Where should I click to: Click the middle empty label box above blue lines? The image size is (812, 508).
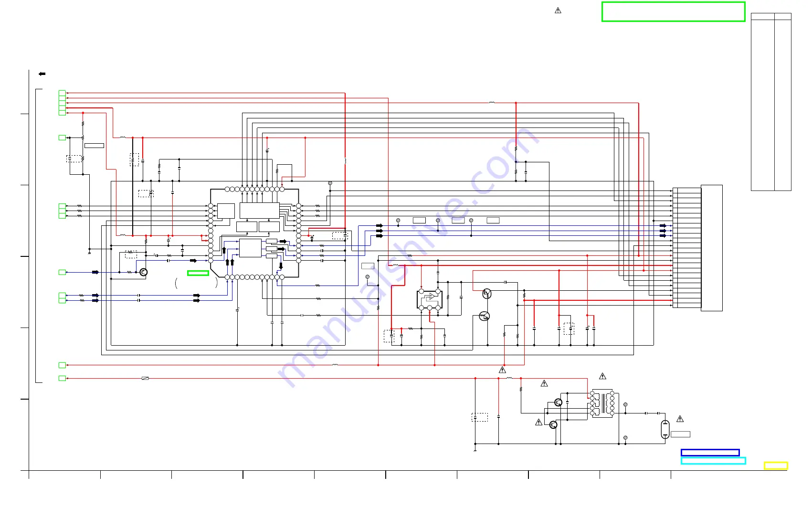pos(458,220)
